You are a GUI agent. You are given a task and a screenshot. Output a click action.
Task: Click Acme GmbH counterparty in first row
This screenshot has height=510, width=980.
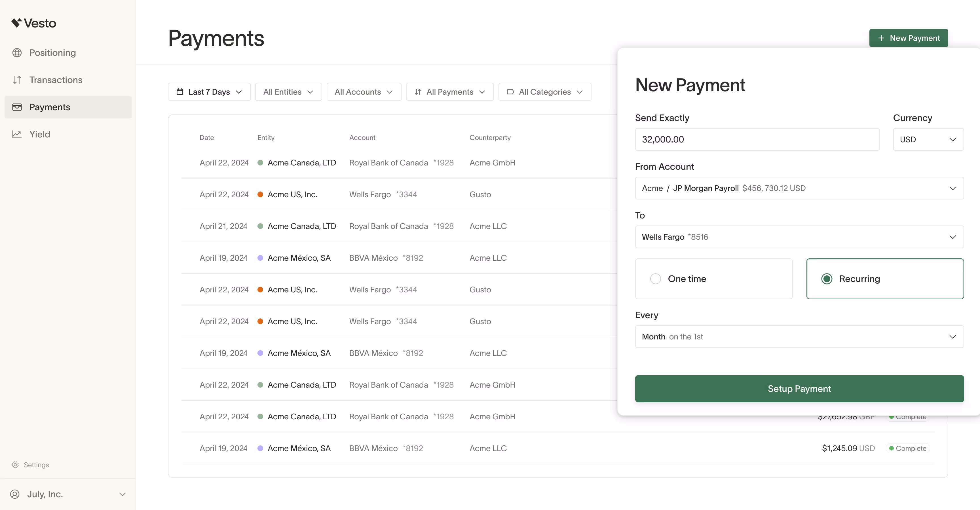click(492, 163)
